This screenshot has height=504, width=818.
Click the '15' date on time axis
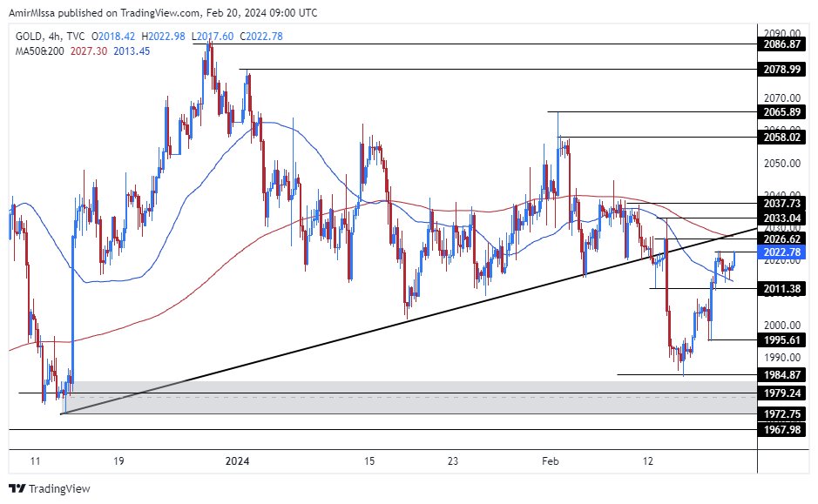tap(369, 461)
